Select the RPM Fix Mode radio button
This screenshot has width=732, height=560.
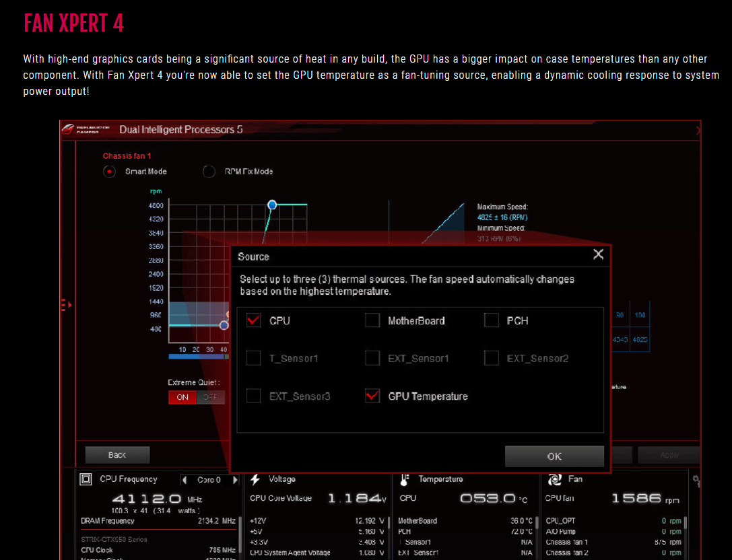point(209,172)
